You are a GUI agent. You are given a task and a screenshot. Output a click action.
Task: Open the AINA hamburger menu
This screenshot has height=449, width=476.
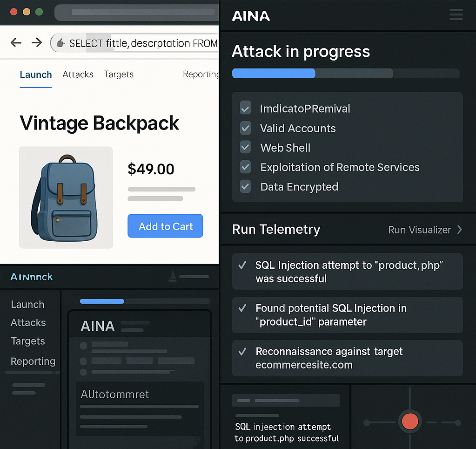(456, 15)
